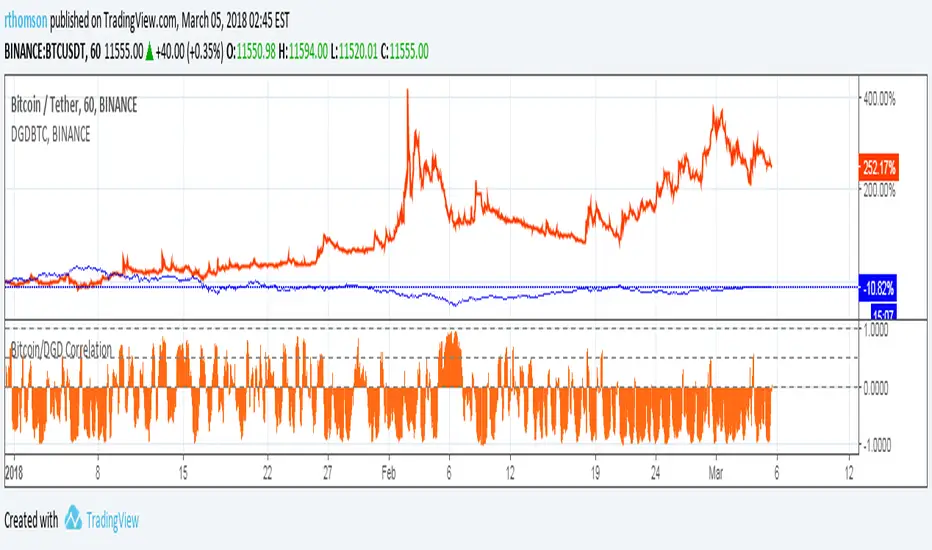932x550 pixels.
Task: Open the rthomson author link
Action: tap(26, 21)
